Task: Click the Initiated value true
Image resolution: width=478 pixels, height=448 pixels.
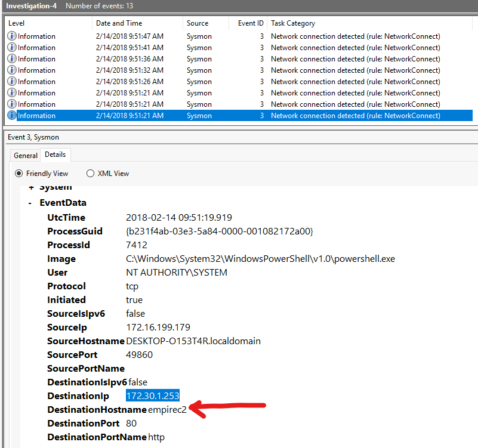Action: (x=134, y=300)
